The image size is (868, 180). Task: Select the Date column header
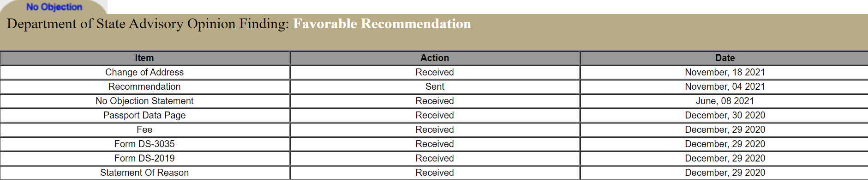(x=724, y=58)
